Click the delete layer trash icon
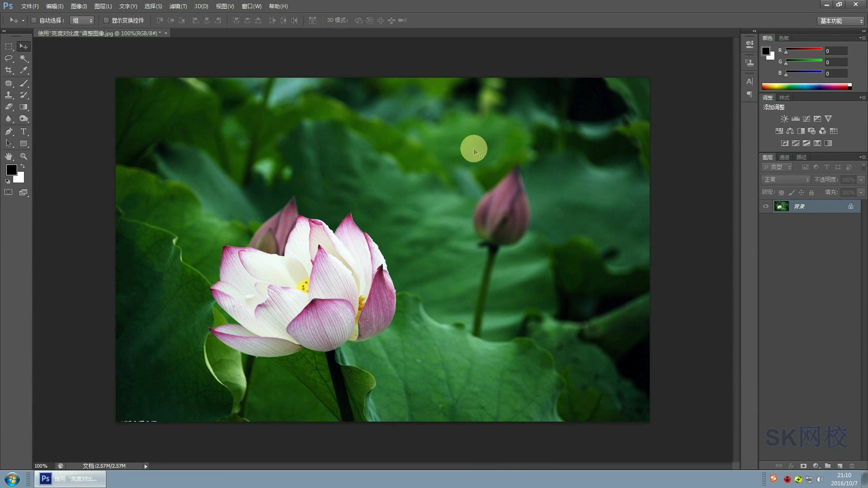The height and width of the screenshot is (488, 868). [852, 466]
